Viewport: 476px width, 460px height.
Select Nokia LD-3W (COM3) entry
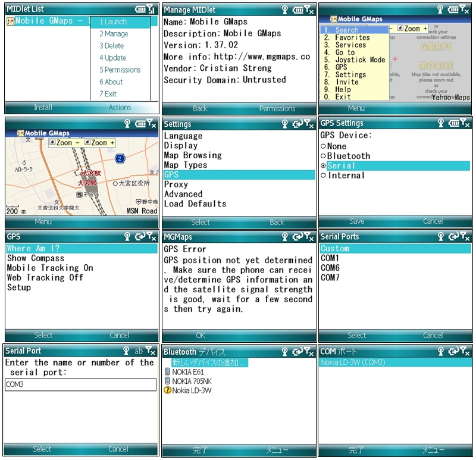coord(395,362)
